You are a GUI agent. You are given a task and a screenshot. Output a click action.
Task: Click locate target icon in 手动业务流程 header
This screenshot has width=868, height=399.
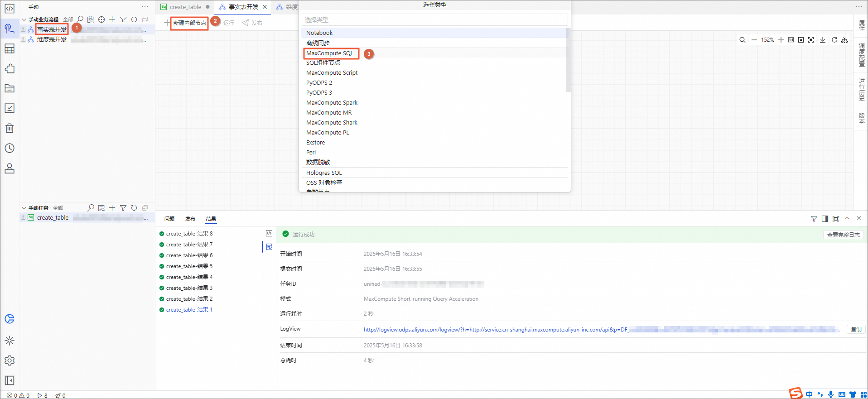pyautogui.click(x=101, y=19)
